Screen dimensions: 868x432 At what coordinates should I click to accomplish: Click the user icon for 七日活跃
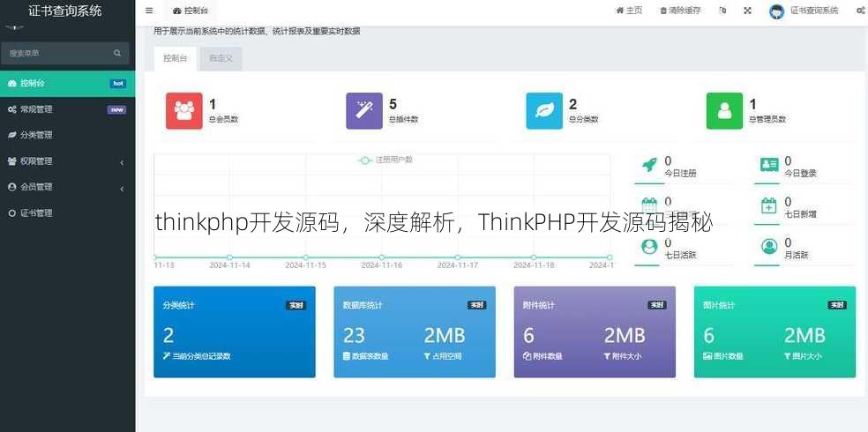(x=649, y=246)
